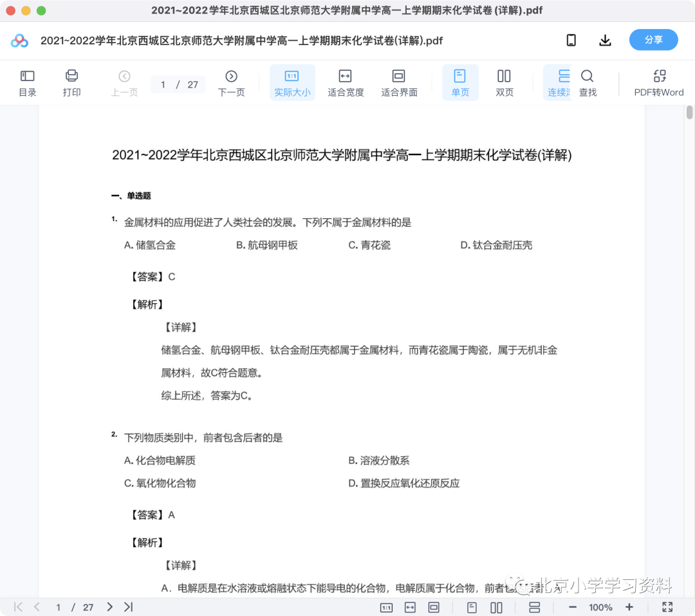Click bottom bar next page arrow

coord(109,607)
